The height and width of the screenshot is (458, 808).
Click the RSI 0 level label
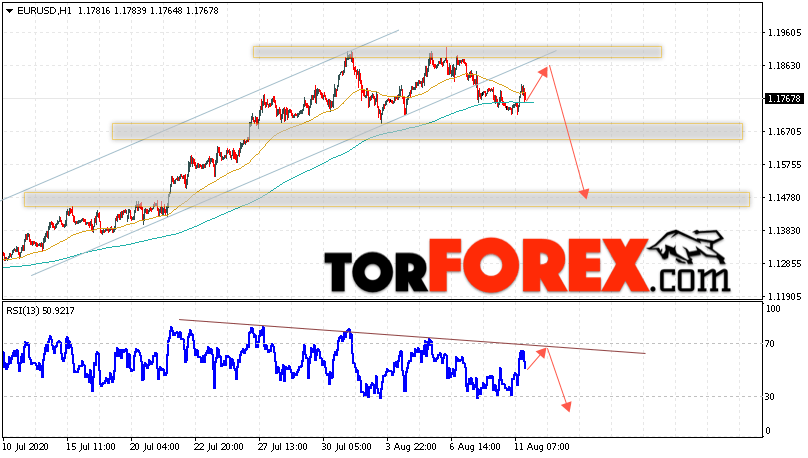pyautogui.click(x=768, y=431)
